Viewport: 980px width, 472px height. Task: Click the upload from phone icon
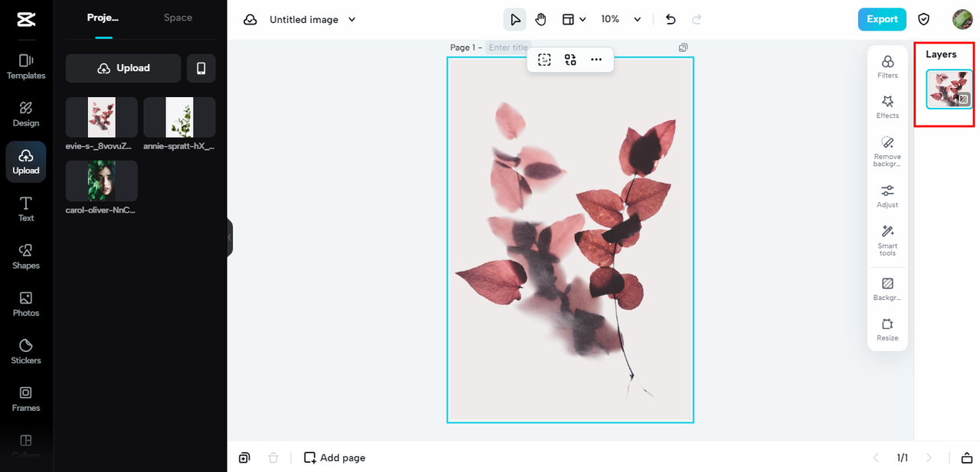201,68
